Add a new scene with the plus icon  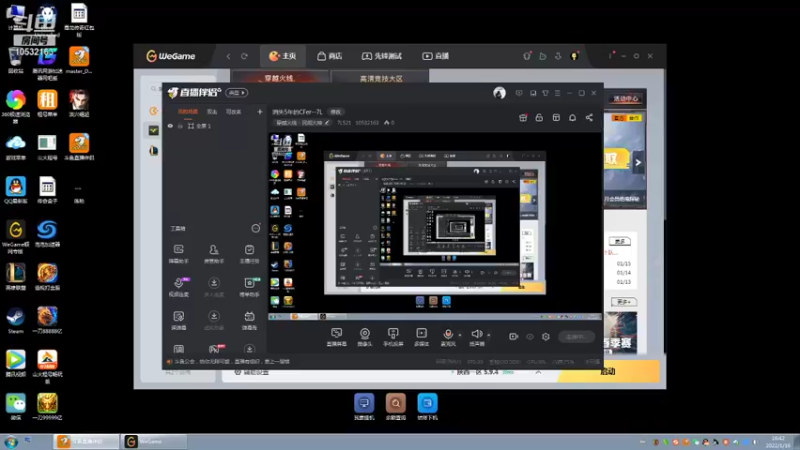(259, 112)
